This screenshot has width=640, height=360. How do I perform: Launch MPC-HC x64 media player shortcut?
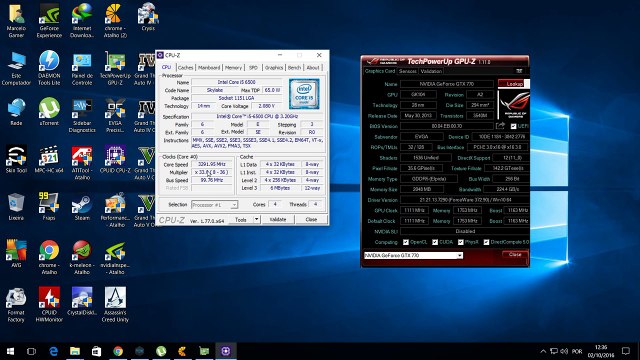coord(49,159)
